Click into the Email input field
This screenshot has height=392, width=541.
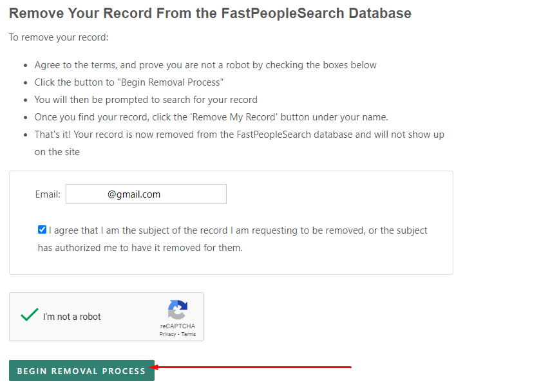tap(146, 194)
